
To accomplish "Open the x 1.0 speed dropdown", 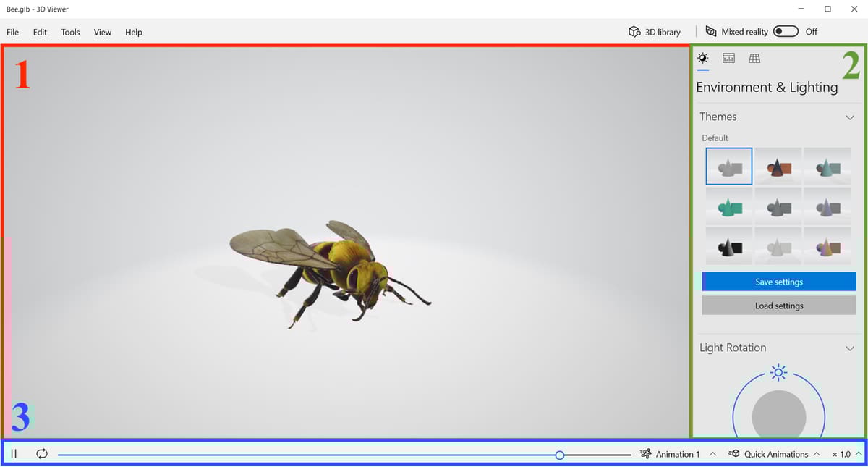I will coord(847,454).
